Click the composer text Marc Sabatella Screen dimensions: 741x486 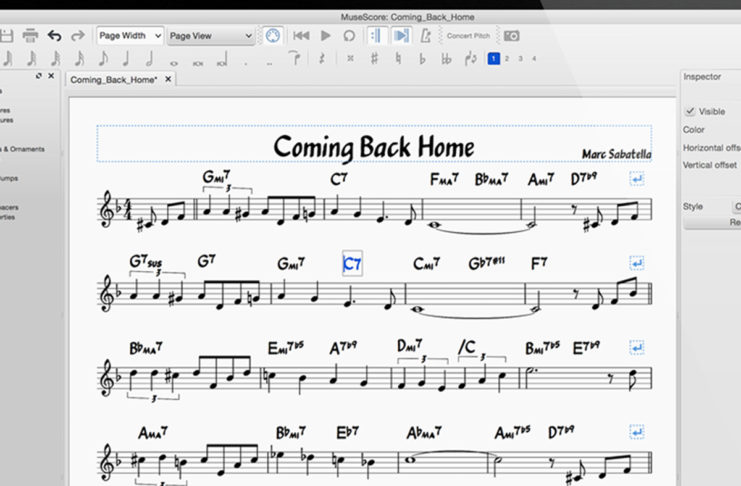pyautogui.click(x=616, y=154)
